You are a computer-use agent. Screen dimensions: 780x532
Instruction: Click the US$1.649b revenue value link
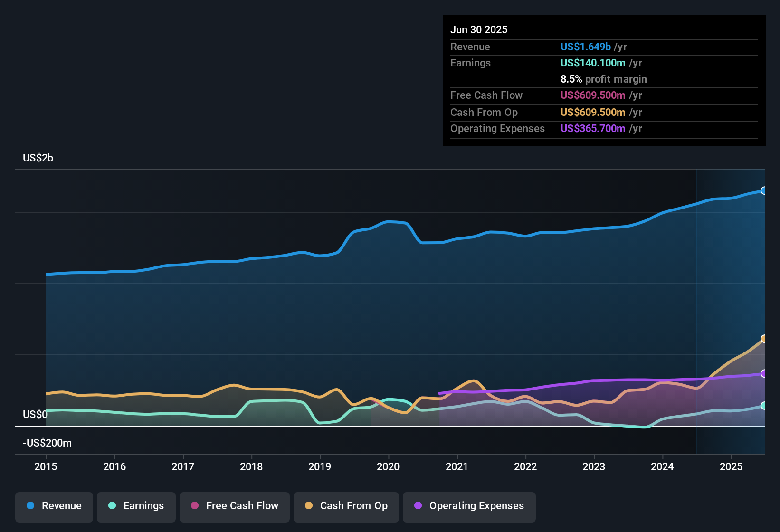[x=585, y=47]
